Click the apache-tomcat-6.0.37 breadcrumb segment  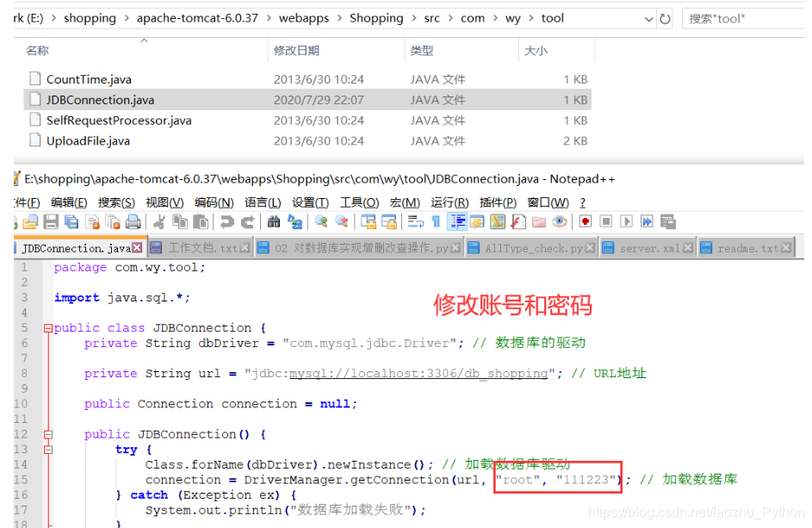point(197,19)
